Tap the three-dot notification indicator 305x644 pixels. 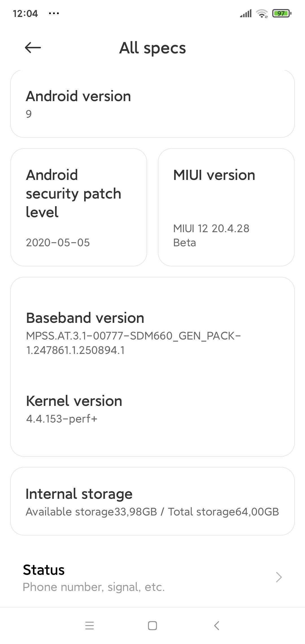[x=54, y=13]
